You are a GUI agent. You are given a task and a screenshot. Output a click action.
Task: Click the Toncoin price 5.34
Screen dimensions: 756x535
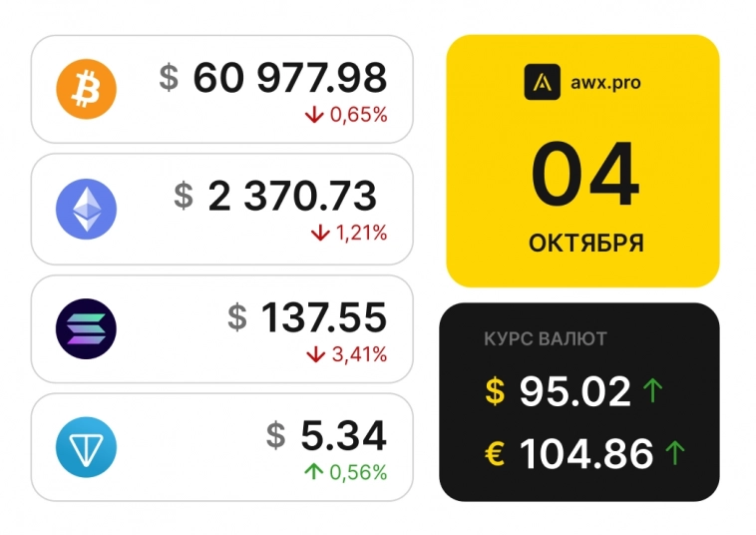point(343,435)
